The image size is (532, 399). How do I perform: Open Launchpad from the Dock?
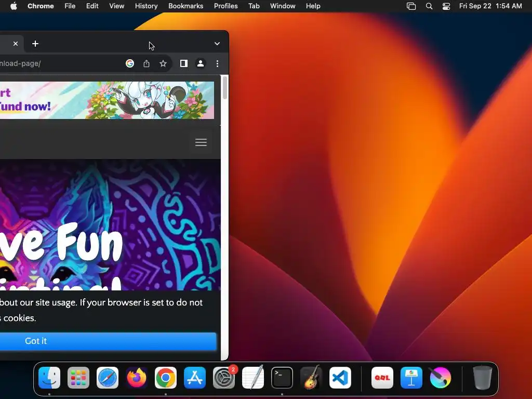pos(78,378)
